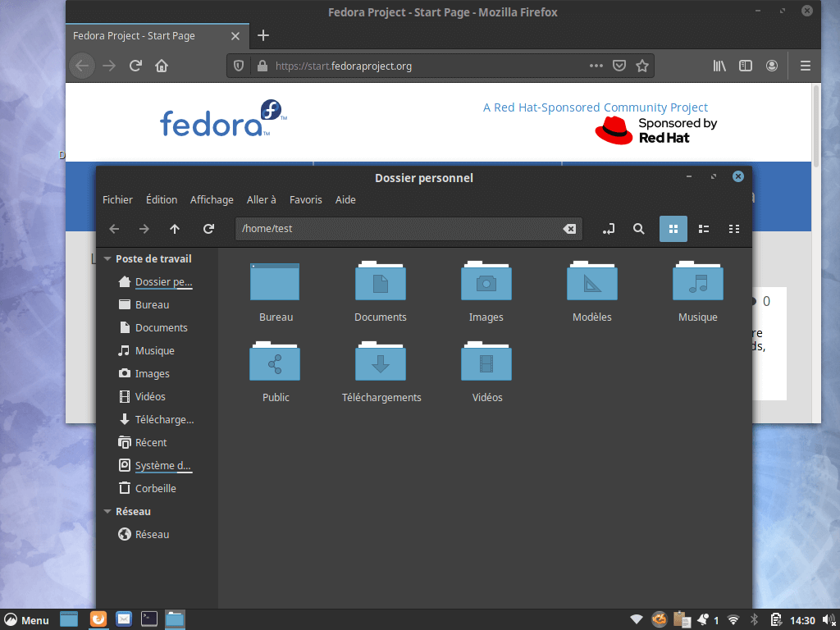Open the Wi-Fi network tray icon
The width and height of the screenshot is (840, 630).
733,620
